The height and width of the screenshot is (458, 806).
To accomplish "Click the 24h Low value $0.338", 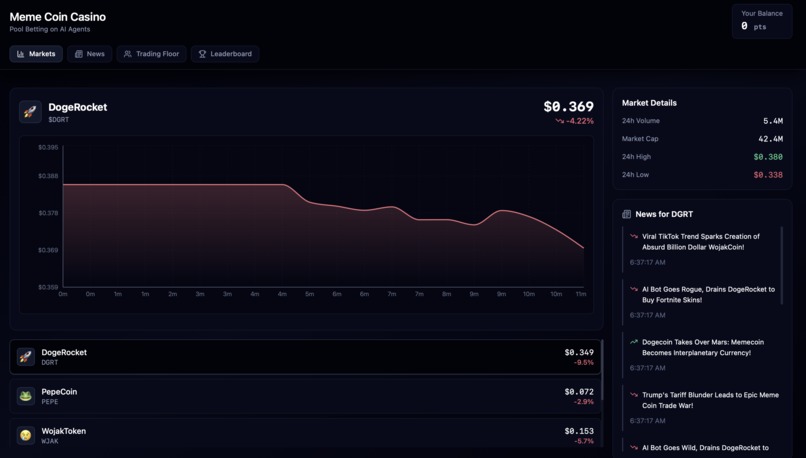I will click(x=768, y=175).
